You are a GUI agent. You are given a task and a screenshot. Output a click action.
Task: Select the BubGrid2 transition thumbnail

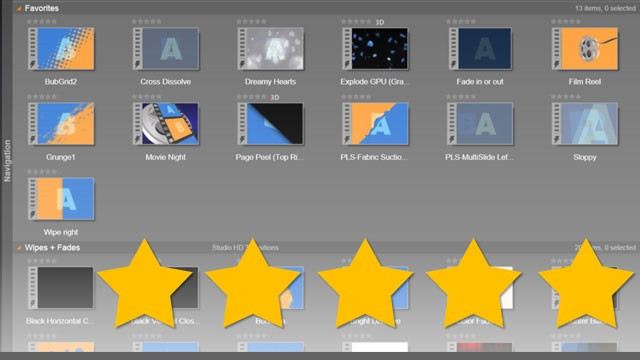(61, 49)
